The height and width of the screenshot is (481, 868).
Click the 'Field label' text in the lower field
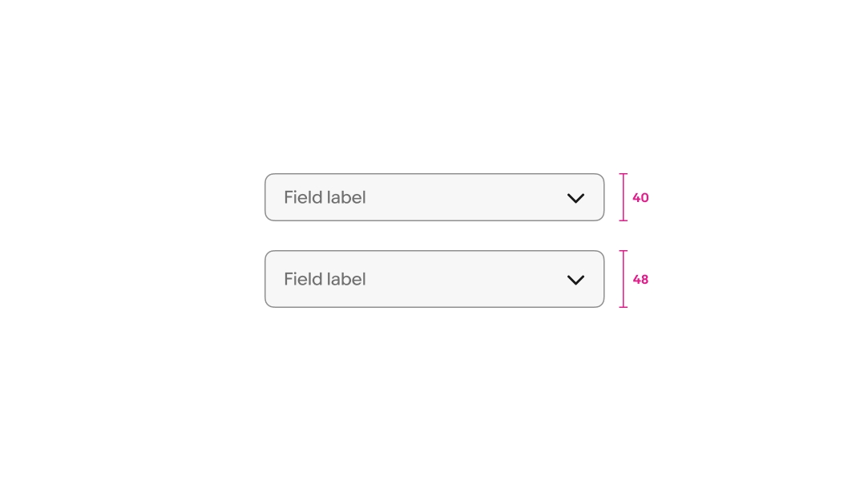click(x=325, y=279)
